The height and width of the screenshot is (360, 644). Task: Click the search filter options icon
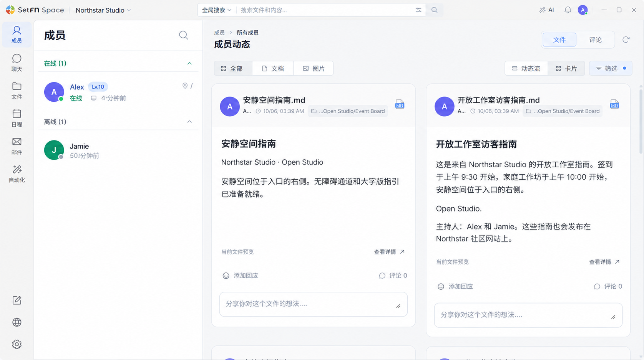pyautogui.click(x=418, y=10)
